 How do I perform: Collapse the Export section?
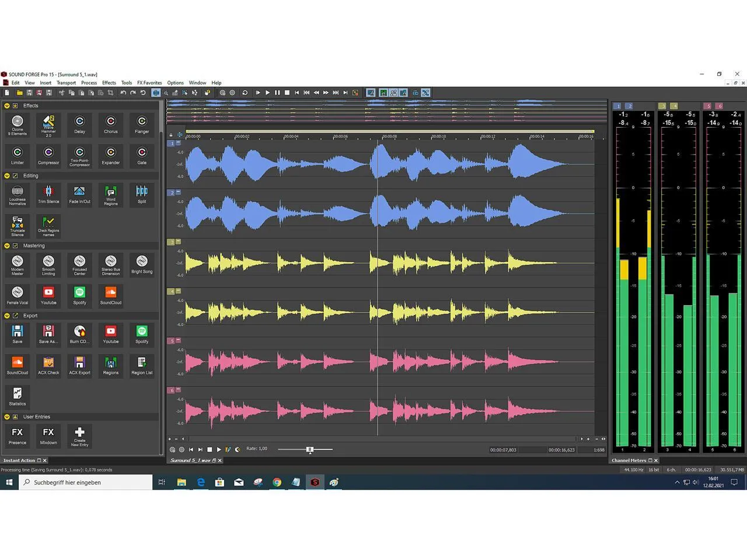[6, 316]
